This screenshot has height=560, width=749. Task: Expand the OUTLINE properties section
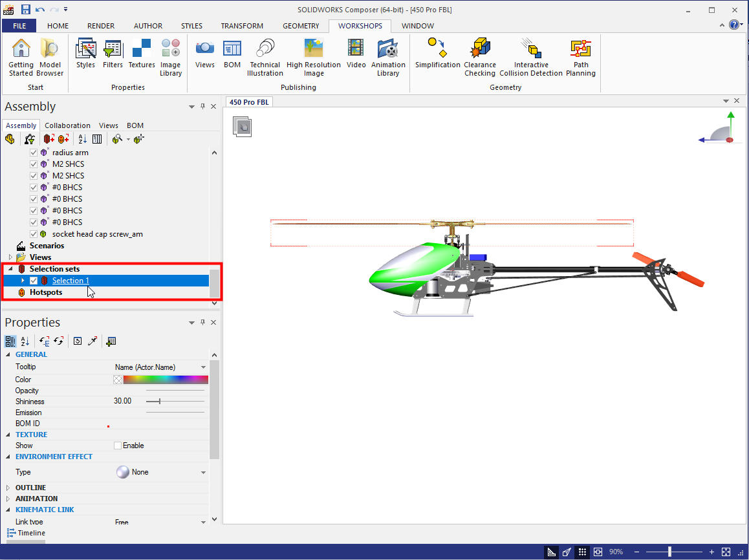point(8,488)
